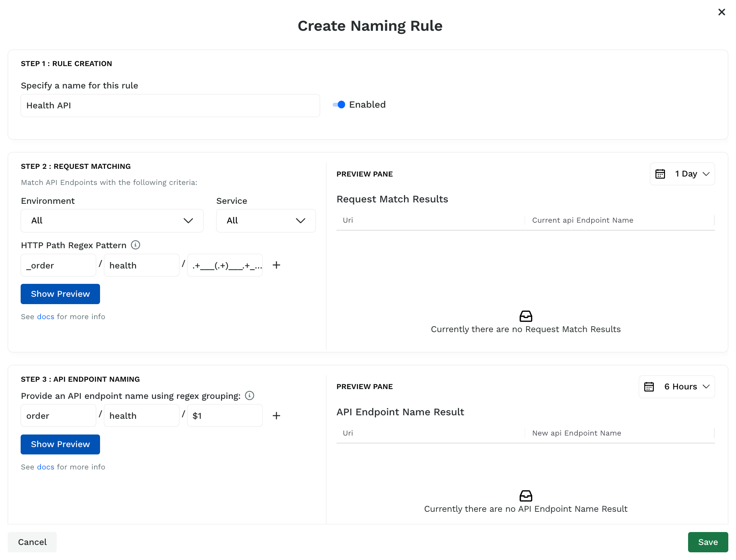This screenshot has width=736, height=560.
Task: Add another path segment in HTTP Path Regex Pattern
Action: tap(276, 265)
